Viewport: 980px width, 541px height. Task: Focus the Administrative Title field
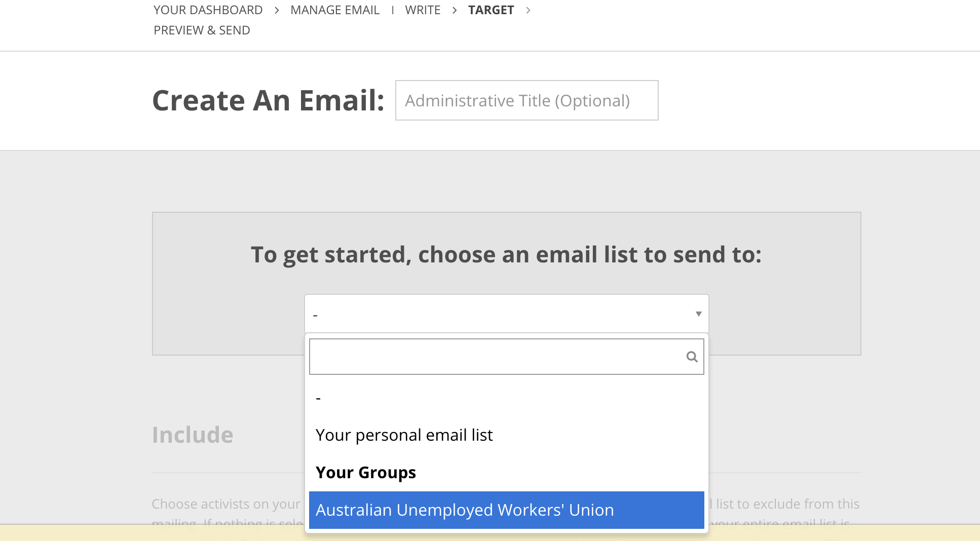point(526,100)
